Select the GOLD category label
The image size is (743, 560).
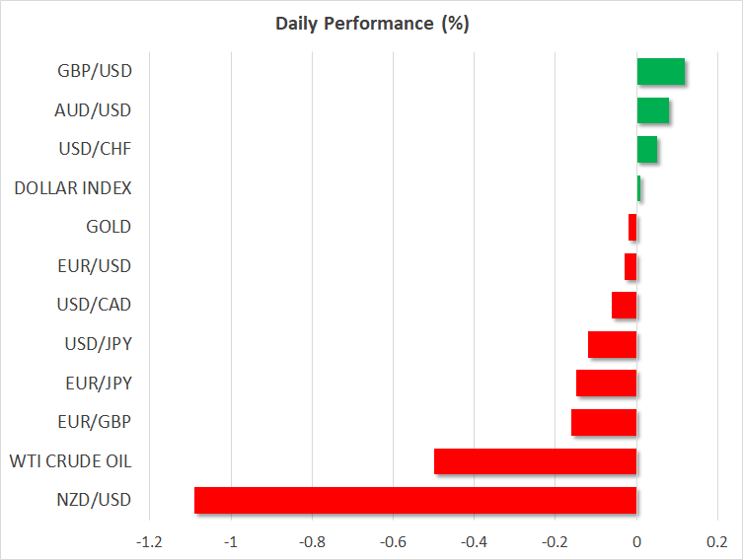(109, 227)
